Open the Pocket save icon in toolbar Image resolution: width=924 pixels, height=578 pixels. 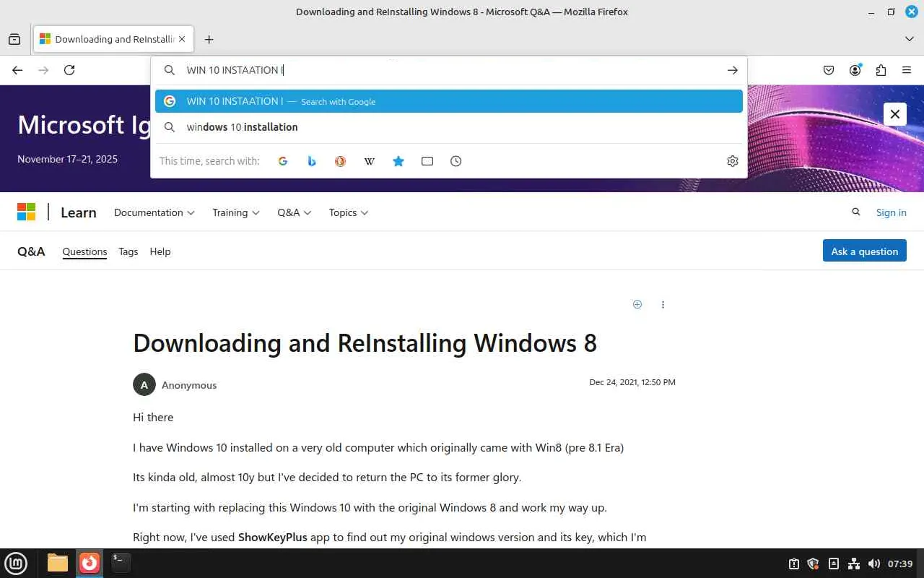point(829,70)
